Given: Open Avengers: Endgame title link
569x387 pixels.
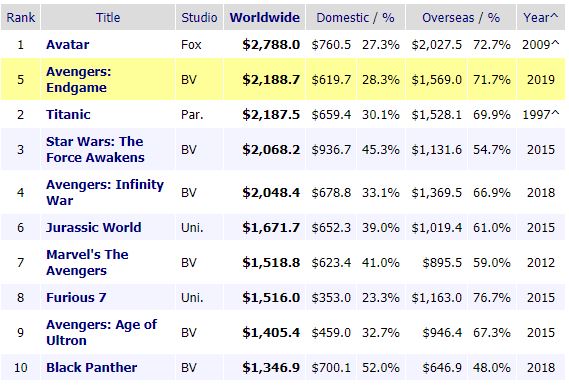Looking at the screenshot, I should [78, 80].
